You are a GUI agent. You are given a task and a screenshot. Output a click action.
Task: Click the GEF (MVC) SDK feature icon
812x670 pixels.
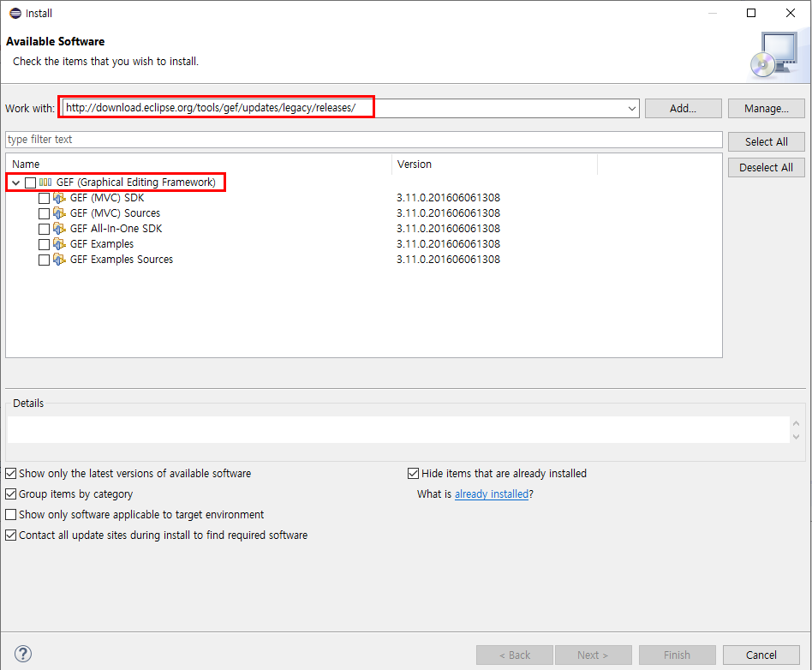point(60,198)
